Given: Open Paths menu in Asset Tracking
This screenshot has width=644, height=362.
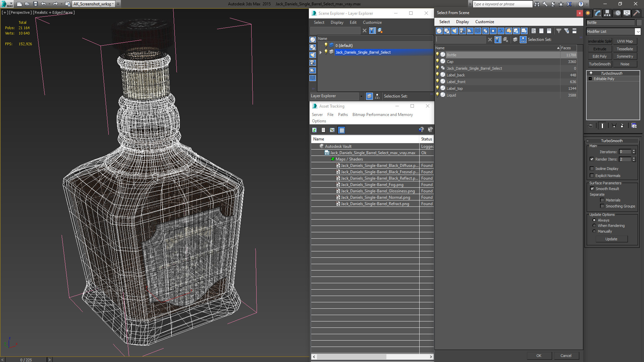Looking at the screenshot, I should coord(343,115).
